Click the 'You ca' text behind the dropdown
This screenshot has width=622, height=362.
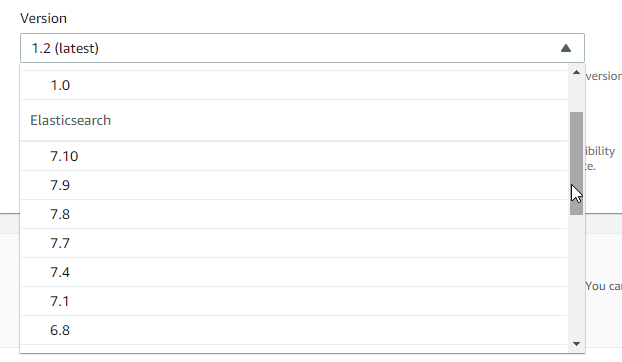[604, 286]
